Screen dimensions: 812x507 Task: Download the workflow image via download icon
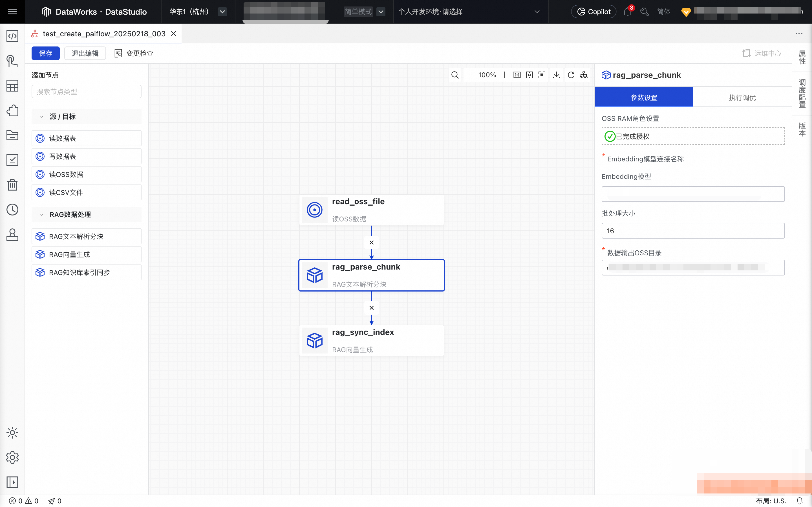tap(556, 75)
